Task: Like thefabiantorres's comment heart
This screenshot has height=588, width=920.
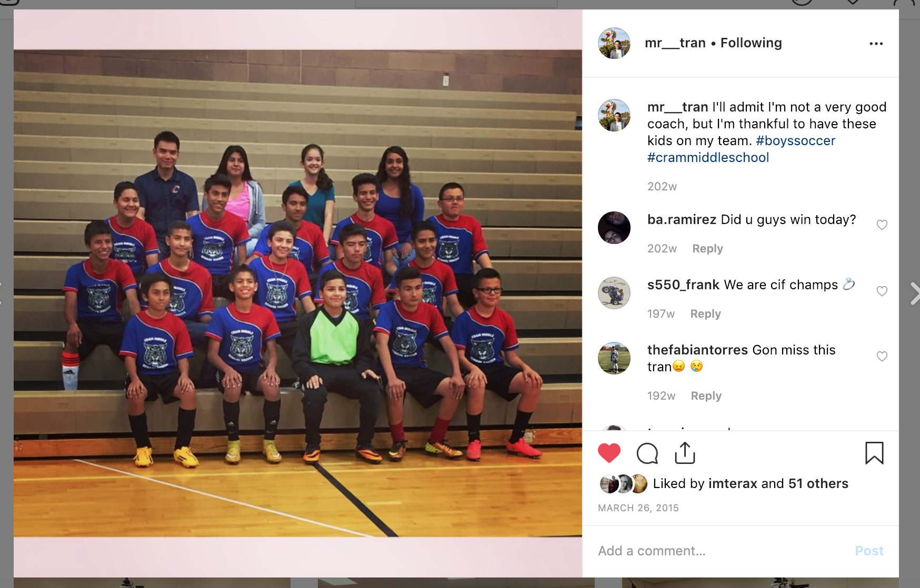Action: click(x=882, y=357)
